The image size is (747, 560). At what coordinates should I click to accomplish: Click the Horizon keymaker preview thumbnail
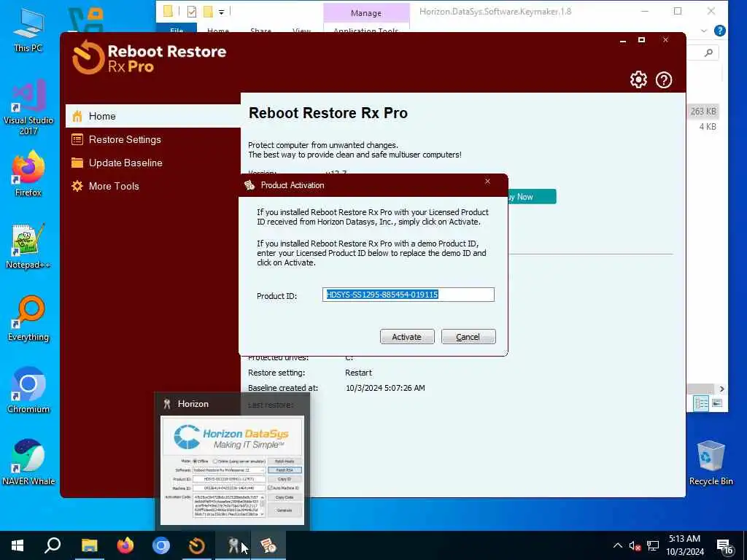[x=232, y=470]
